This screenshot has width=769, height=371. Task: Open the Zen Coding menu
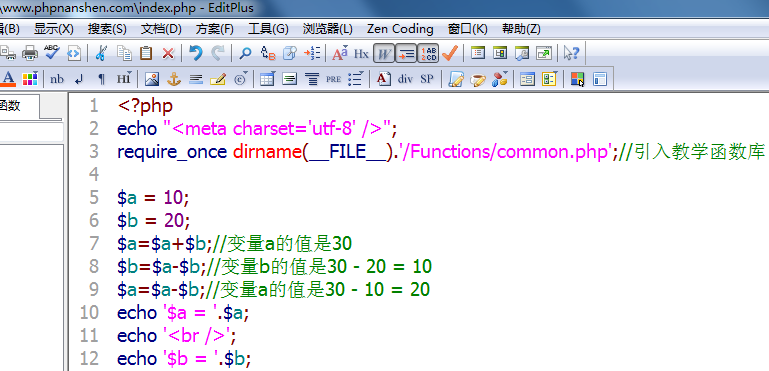[x=400, y=29]
